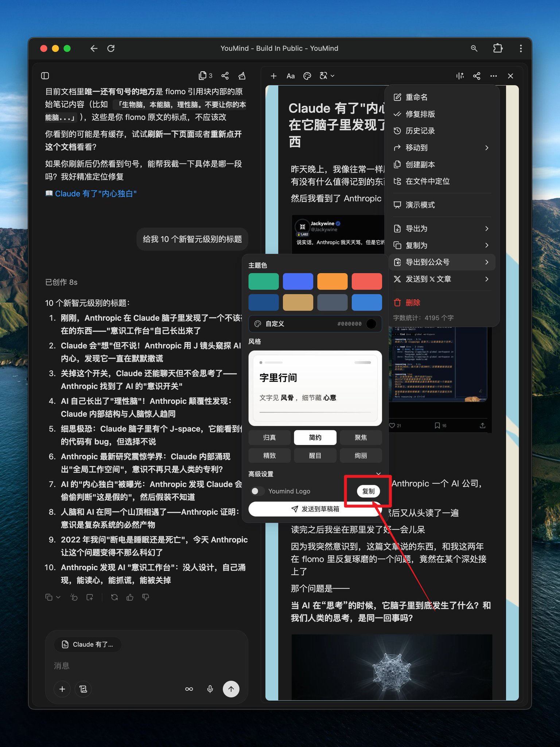Image resolution: width=560 pixels, height=747 pixels.
Task: Select the 简约 style option
Action: 315,438
